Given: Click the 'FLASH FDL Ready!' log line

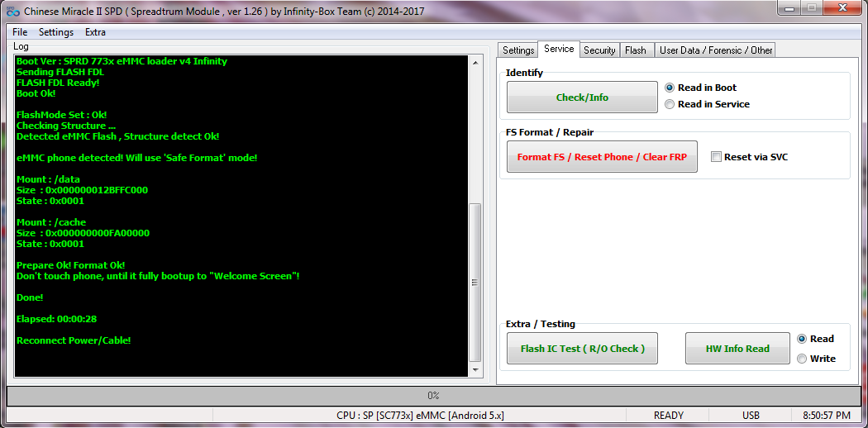Looking at the screenshot, I should coord(58,83).
